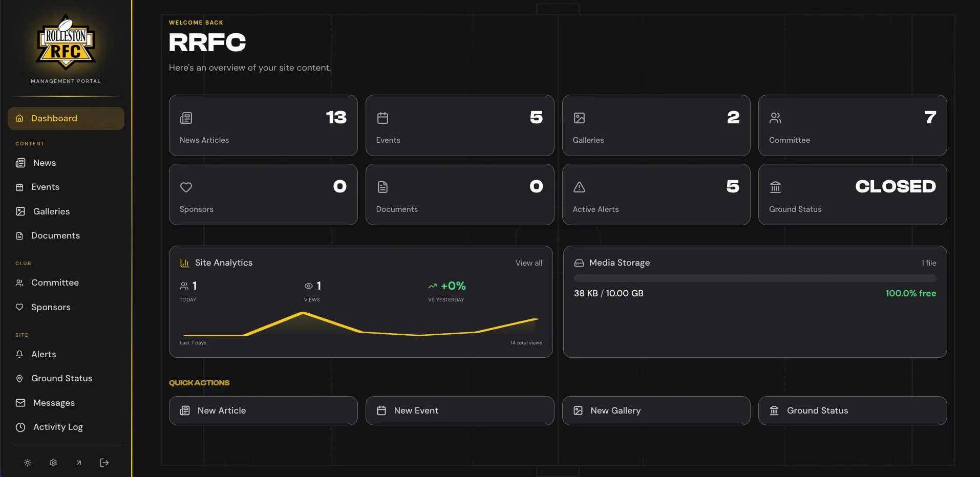Image resolution: width=980 pixels, height=477 pixels.
Task: Click the visitors today icon
Action: [x=184, y=286]
